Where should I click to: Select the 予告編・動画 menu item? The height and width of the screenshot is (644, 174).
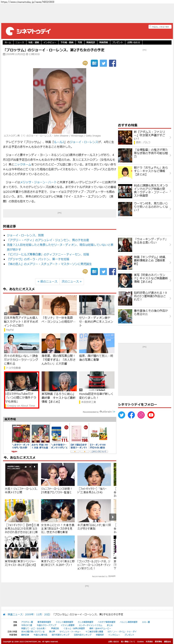click(x=67, y=42)
